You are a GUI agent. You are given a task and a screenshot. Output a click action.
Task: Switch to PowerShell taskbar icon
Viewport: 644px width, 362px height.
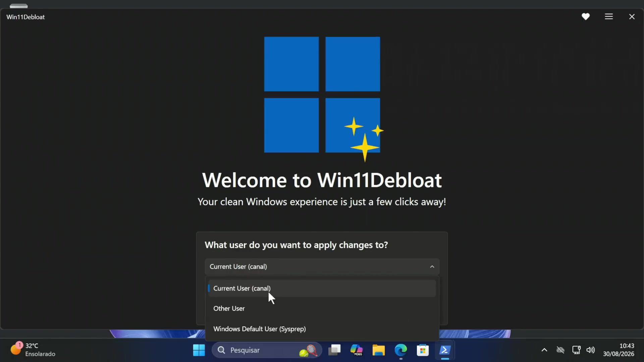(445, 350)
